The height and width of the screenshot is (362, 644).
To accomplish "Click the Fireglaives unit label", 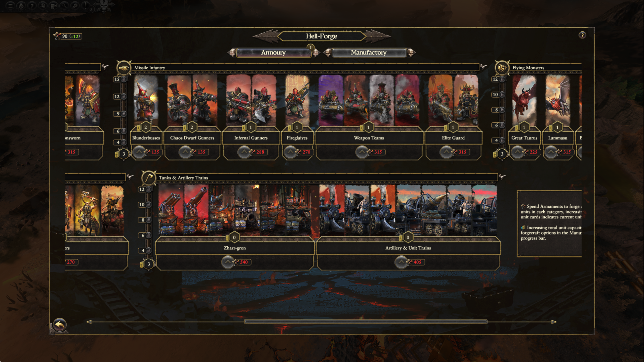I will point(297,138).
